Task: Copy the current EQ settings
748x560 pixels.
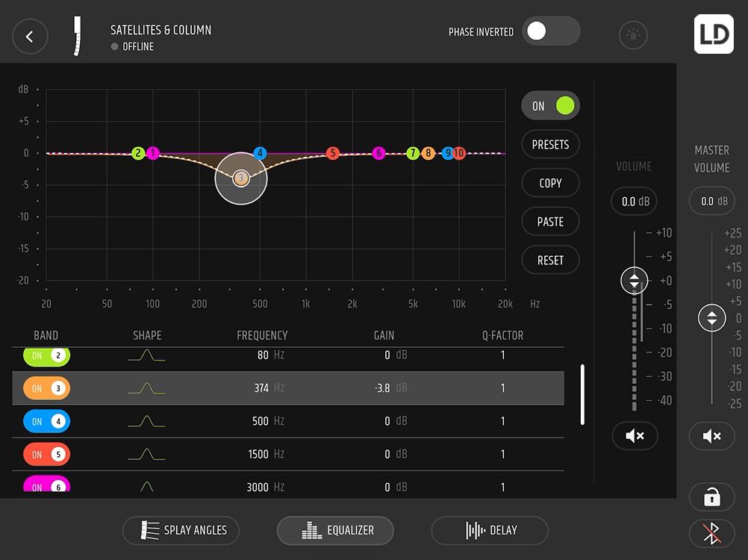Action: [x=550, y=183]
